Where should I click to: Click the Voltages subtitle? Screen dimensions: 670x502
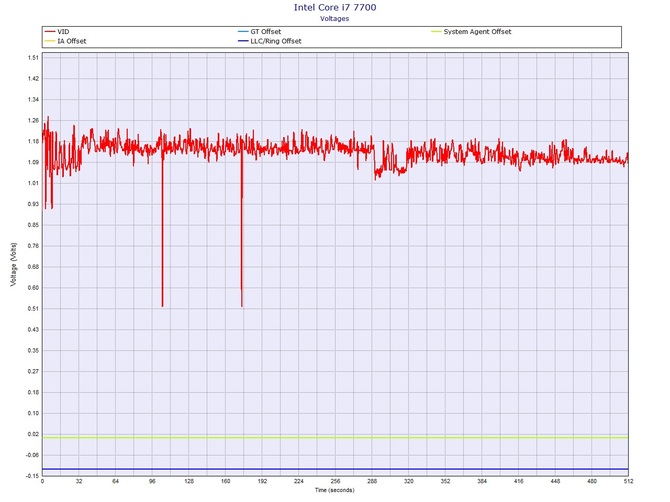tap(335, 18)
